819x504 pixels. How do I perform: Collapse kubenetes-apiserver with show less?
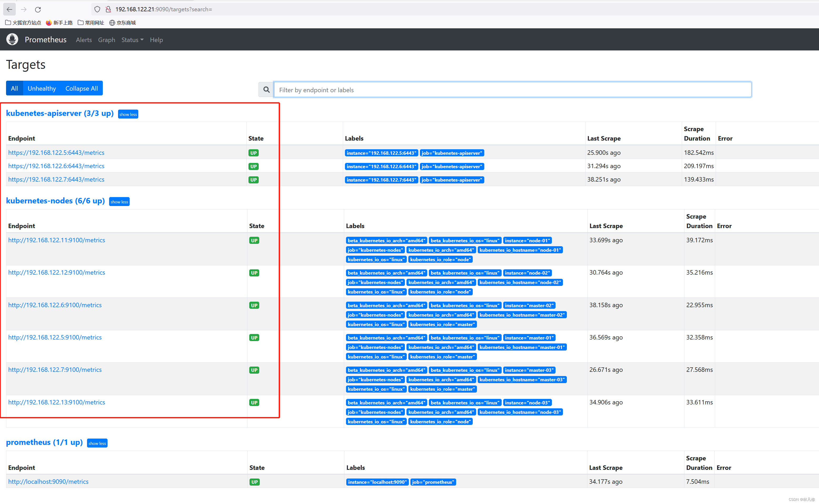(x=128, y=114)
